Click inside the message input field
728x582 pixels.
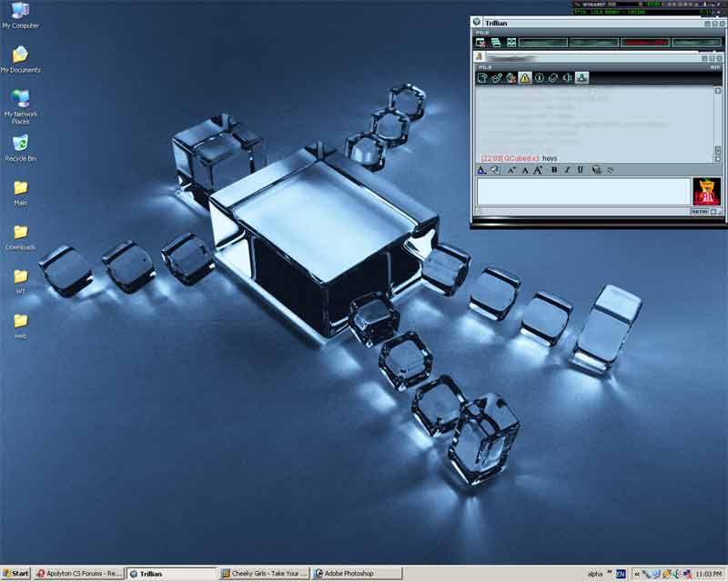coord(582,191)
